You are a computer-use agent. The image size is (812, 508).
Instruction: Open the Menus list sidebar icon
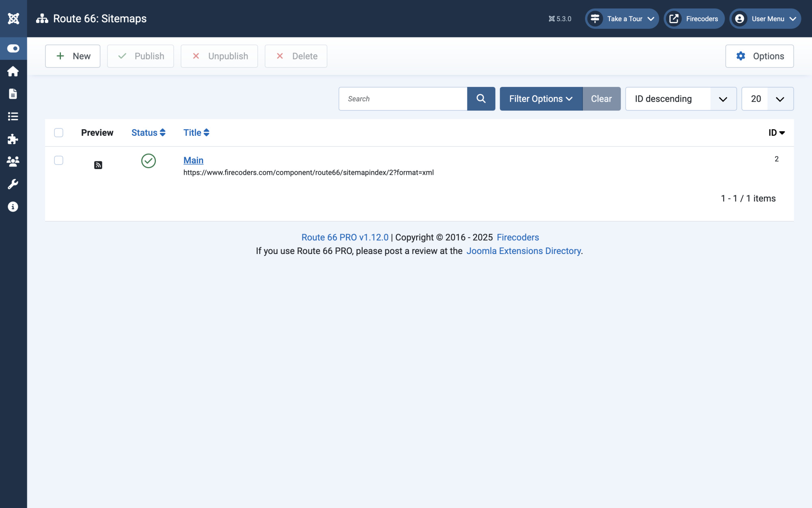click(13, 117)
